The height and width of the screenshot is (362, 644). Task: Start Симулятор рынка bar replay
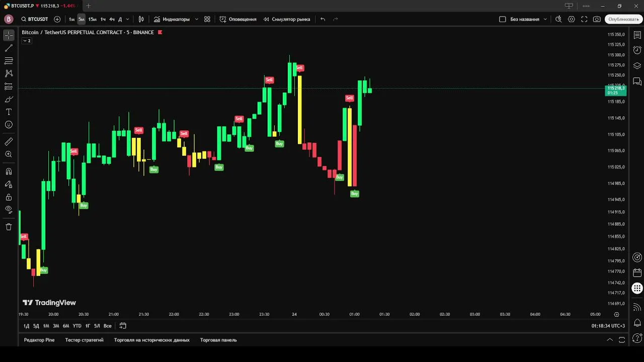287,19
